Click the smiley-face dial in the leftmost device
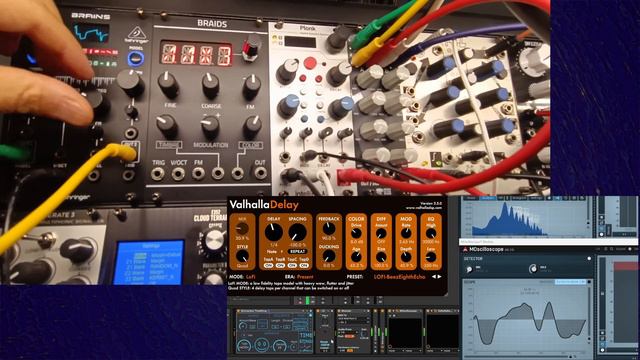 pos(262,345)
